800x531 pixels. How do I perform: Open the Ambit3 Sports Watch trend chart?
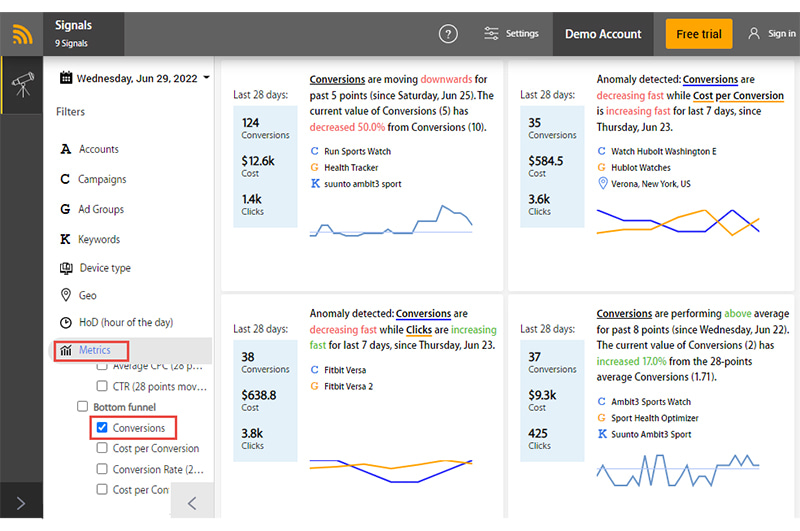point(678,469)
